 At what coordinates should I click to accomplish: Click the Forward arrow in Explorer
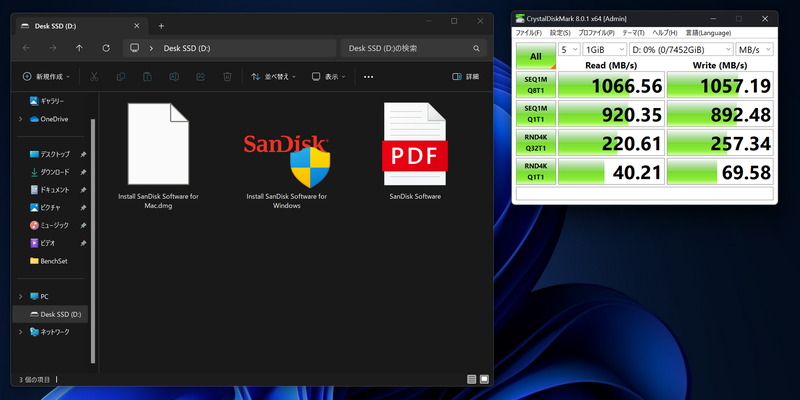pyautogui.click(x=53, y=48)
